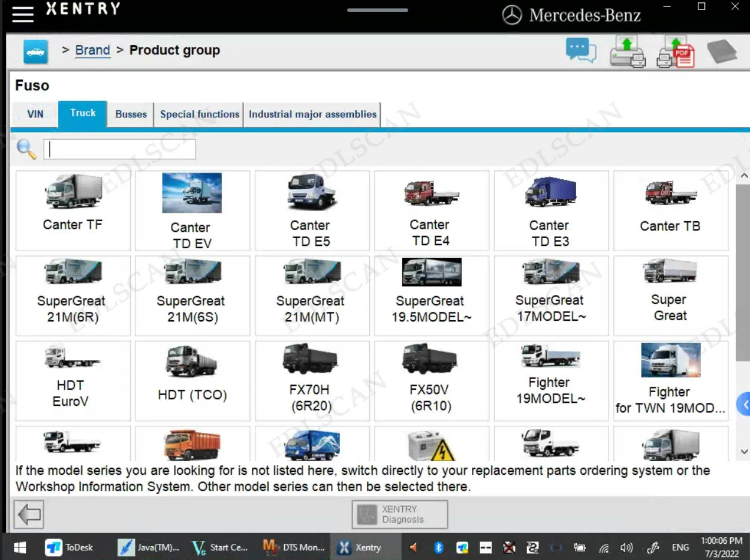Open Bluetooth icon in system tray
Image resolution: width=750 pixels, height=560 pixels.
[438, 547]
